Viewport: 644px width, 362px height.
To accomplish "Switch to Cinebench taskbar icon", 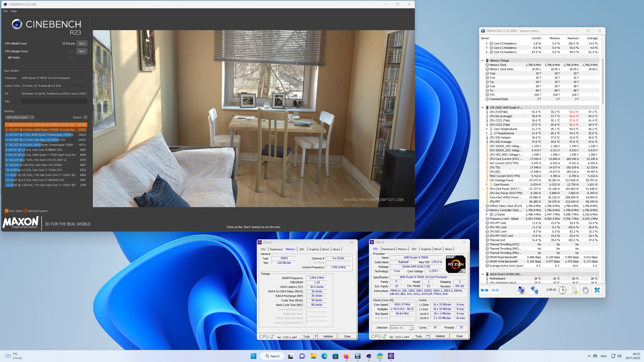I will pyautogui.click(x=369, y=356).
